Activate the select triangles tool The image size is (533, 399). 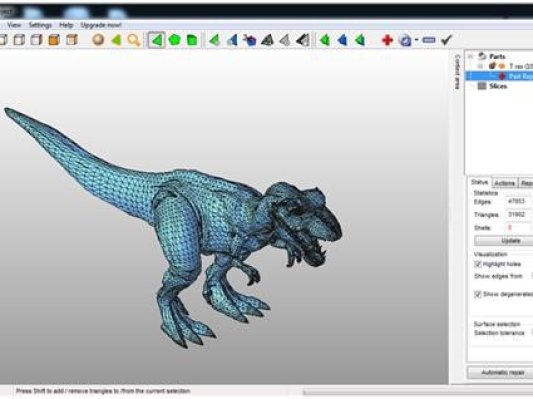[x=157, y=40]
